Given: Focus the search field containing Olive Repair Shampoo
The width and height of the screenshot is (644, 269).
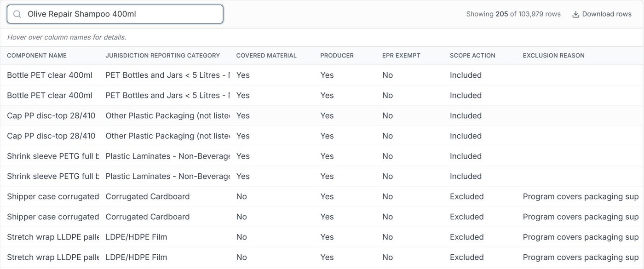Looking at the screenshot, I should 115,14.
